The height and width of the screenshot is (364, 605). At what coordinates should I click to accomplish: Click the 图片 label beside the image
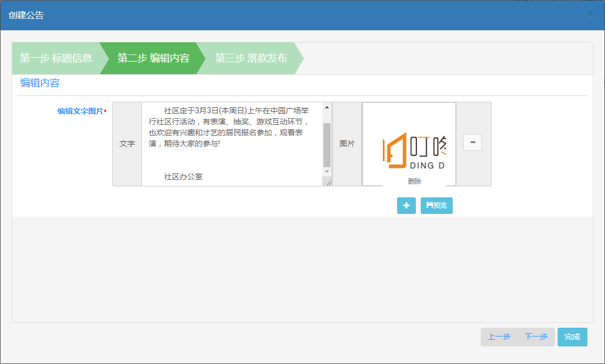(347, 144)
